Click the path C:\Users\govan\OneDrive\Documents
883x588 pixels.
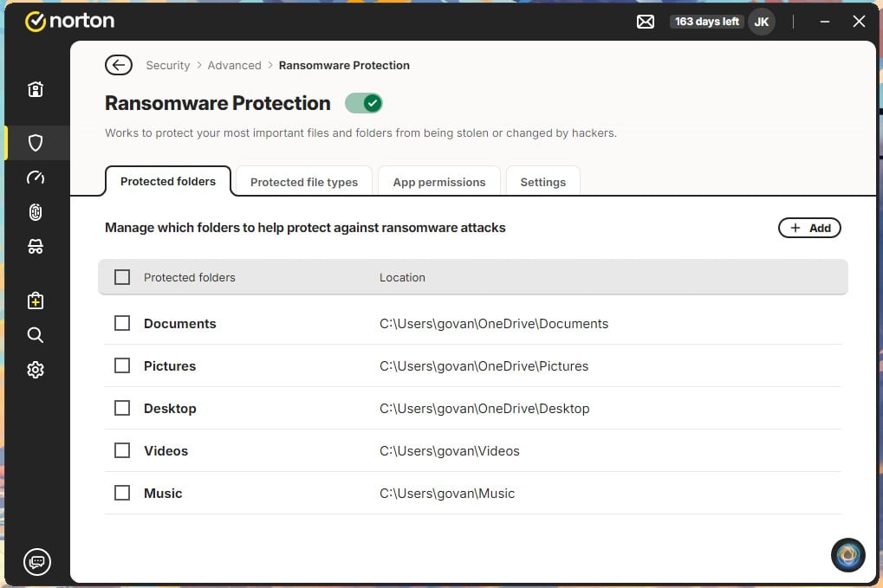click(494, 324)
